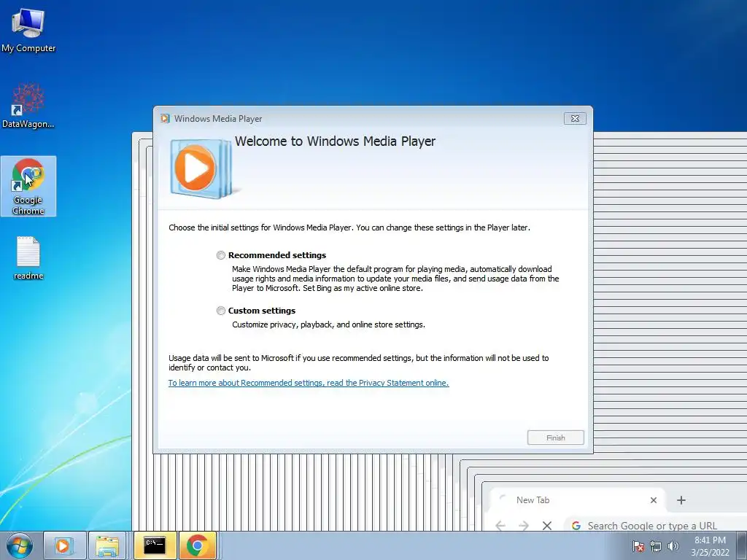Close the Windows Media Player dialog
This screenshot has height=560, width=747.
click(x=575, y=119)
